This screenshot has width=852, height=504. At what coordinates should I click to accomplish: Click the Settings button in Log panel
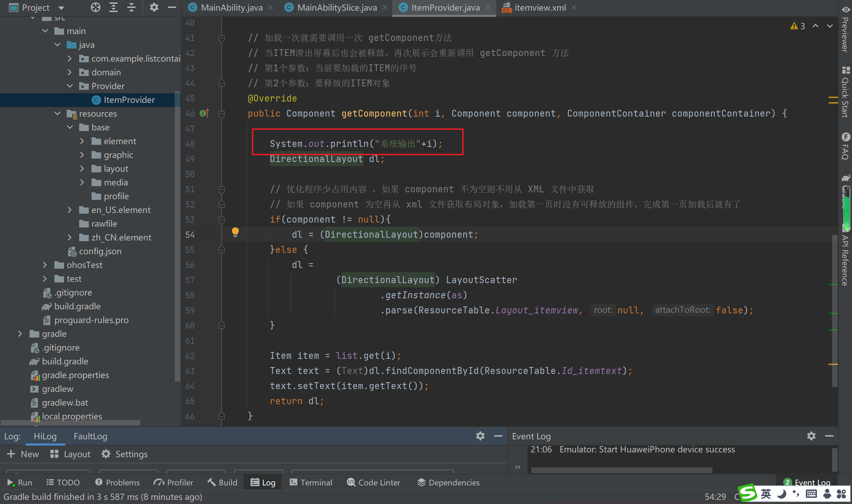pos(125,454)
